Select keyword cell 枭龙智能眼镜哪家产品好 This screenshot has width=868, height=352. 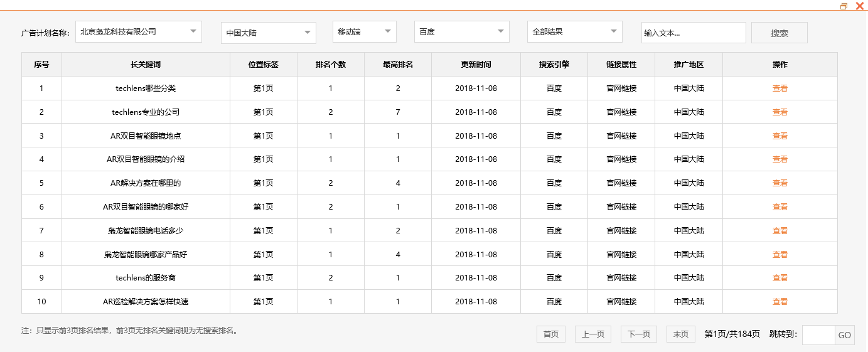tap(146, 255)
